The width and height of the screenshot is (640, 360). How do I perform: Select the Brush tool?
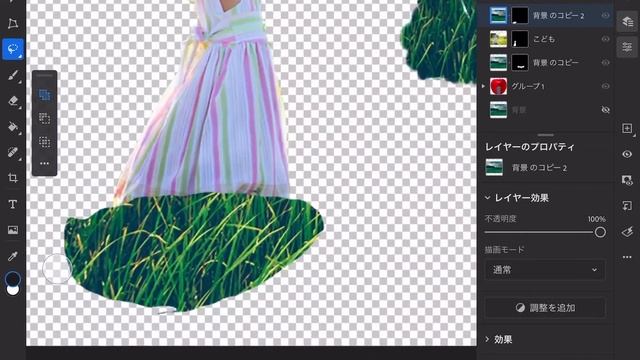coord(13,76)
